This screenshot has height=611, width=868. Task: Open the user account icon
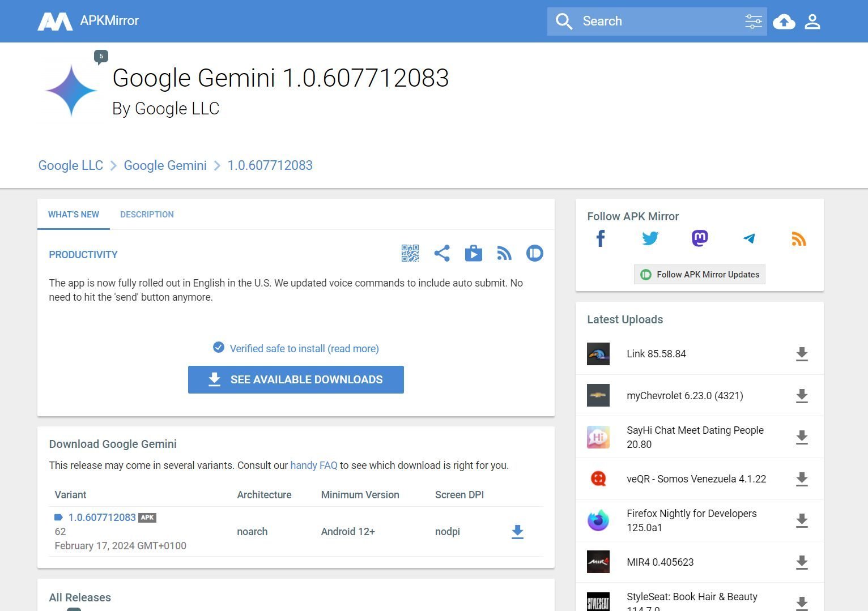812,22
